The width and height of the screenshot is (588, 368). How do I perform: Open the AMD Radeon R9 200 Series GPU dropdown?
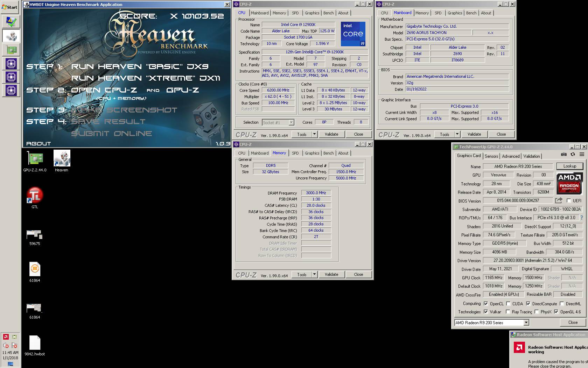pyautogui.click(x=526, y=322)
